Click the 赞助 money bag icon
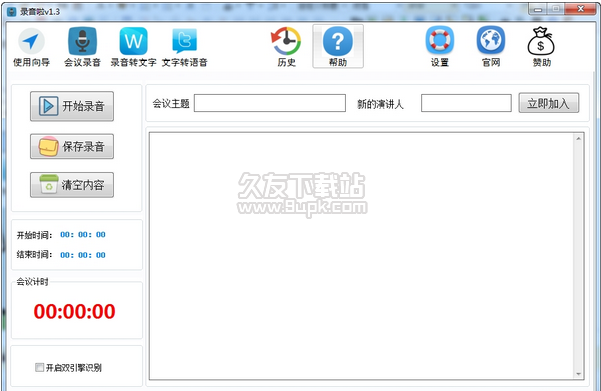Viewport: 601px width, 391px height. point(542,47)
